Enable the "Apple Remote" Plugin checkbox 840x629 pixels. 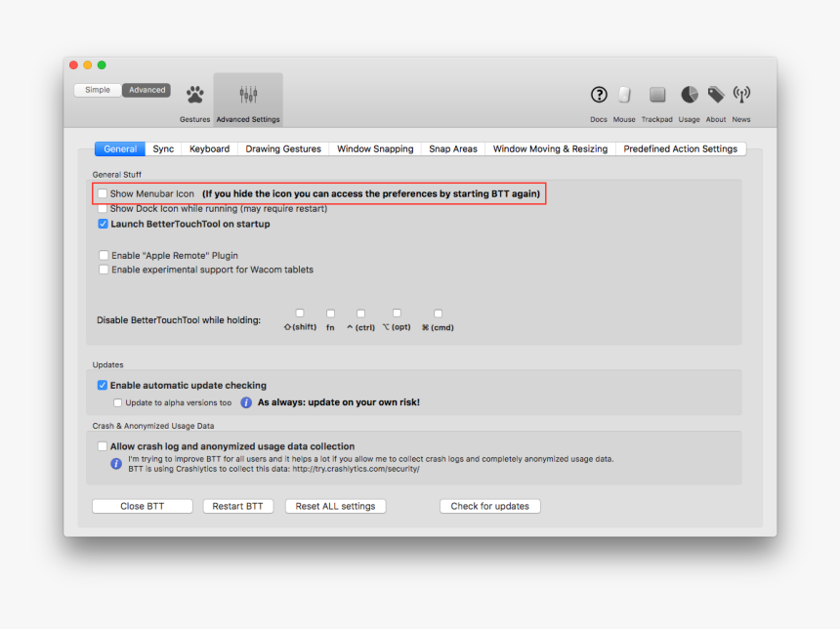pos(104,256)
